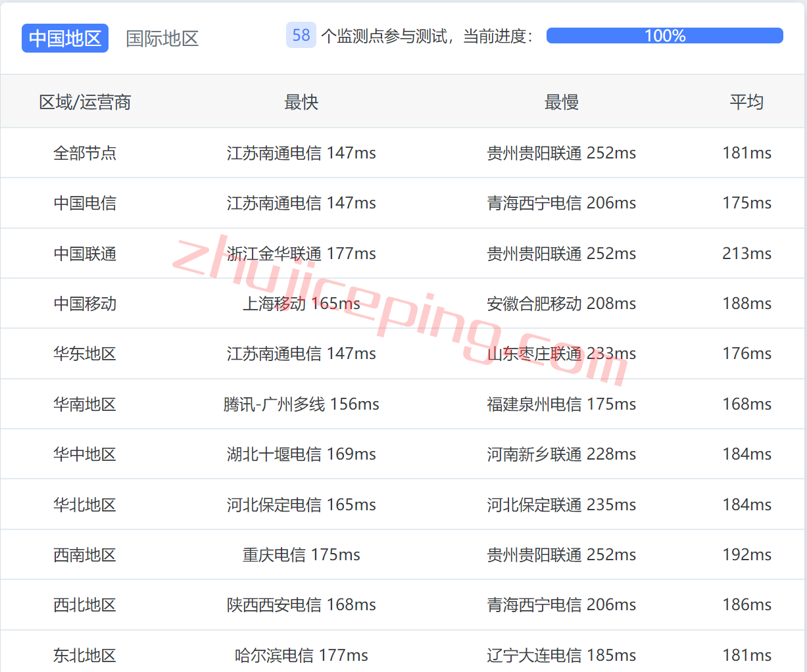Select the 中国联通 row label
The width and height of the screenshot is (807, 672).
(85, 254)
